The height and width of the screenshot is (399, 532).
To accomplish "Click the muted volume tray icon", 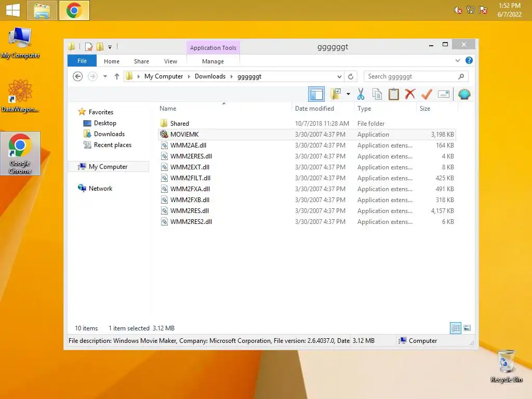I will [458, 10].
